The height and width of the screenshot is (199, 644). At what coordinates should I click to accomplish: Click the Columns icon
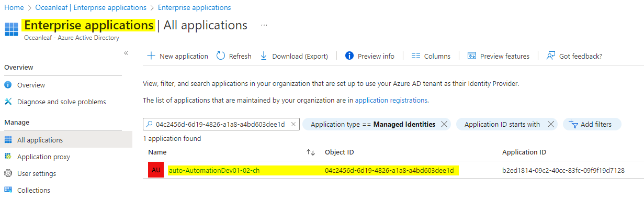coord(416,56)
